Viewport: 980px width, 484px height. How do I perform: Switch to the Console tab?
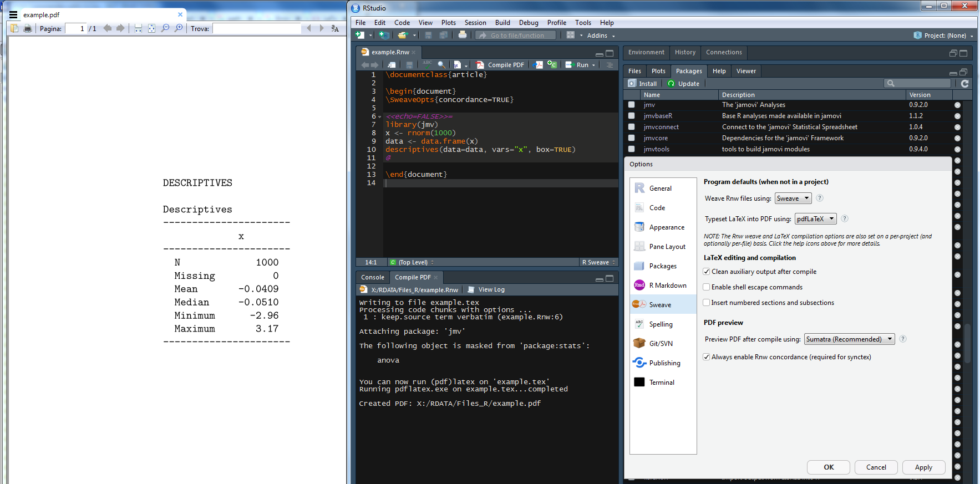(x=373, y=277)
